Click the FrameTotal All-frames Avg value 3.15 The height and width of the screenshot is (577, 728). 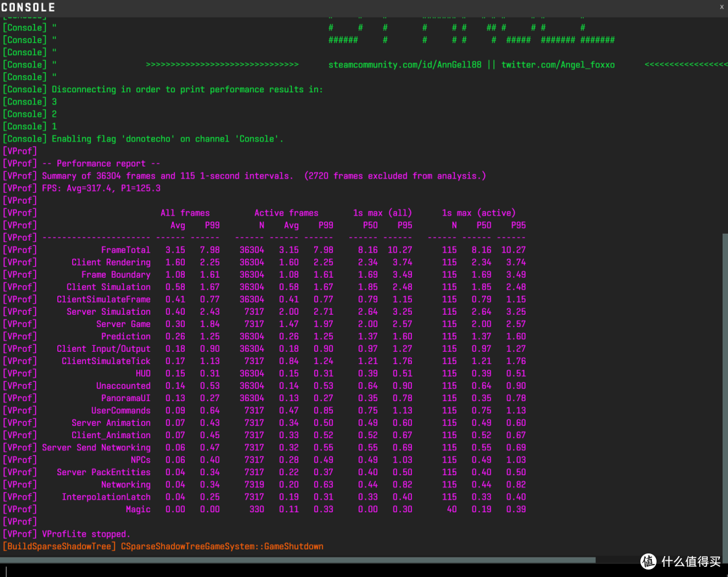(x=175, y=249)
